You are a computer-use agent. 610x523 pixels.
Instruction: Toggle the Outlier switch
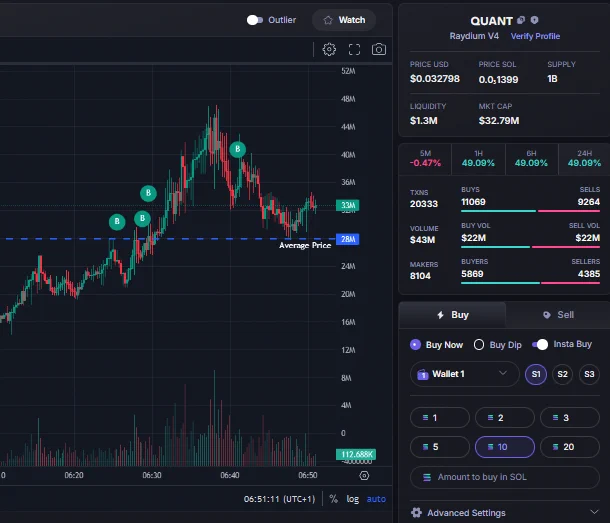[x=255, y=20]
